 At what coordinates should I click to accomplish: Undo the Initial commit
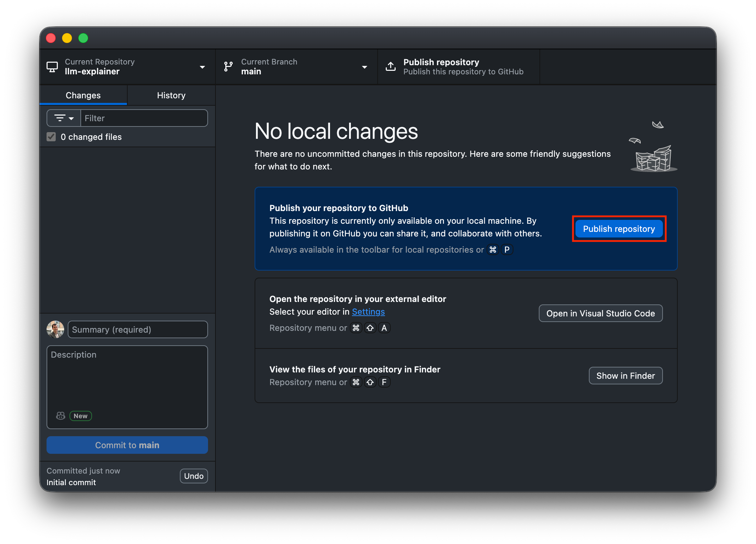click(x=194, y=476)
